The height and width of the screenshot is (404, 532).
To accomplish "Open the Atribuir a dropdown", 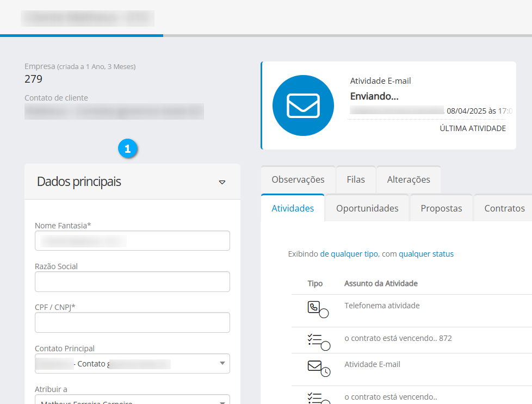I will pyautogui.click(x=222, y=401).
